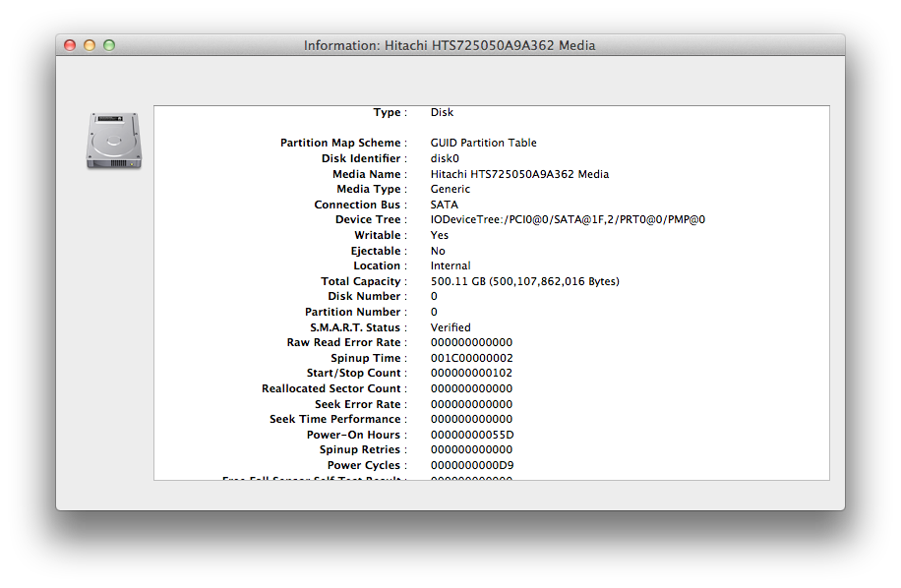Select the '0' value for Disk Number
This screenshot has width=901, height=588.
[x=434, y=296]
